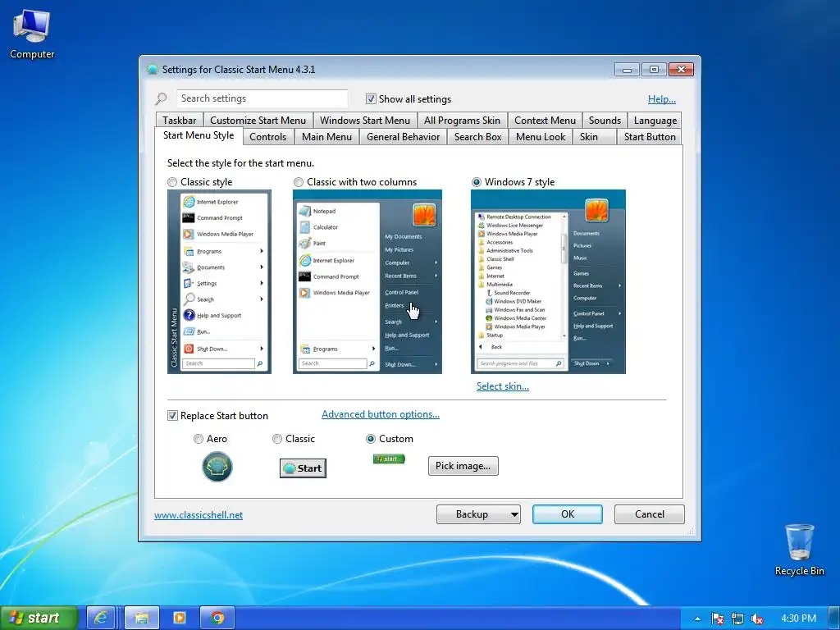Open Advanced button options... link
Image resolution: width=840 pixels, height=630 pixels.
[x=381, y=414]
